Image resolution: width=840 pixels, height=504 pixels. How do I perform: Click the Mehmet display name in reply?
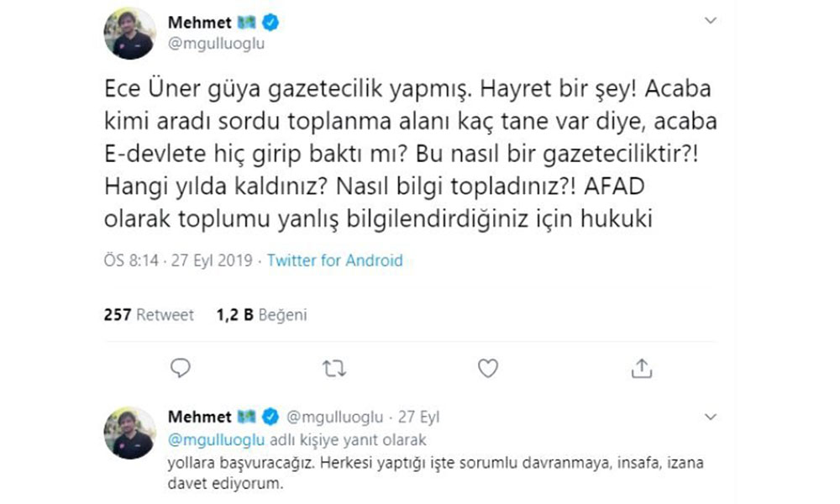(199, 417)
